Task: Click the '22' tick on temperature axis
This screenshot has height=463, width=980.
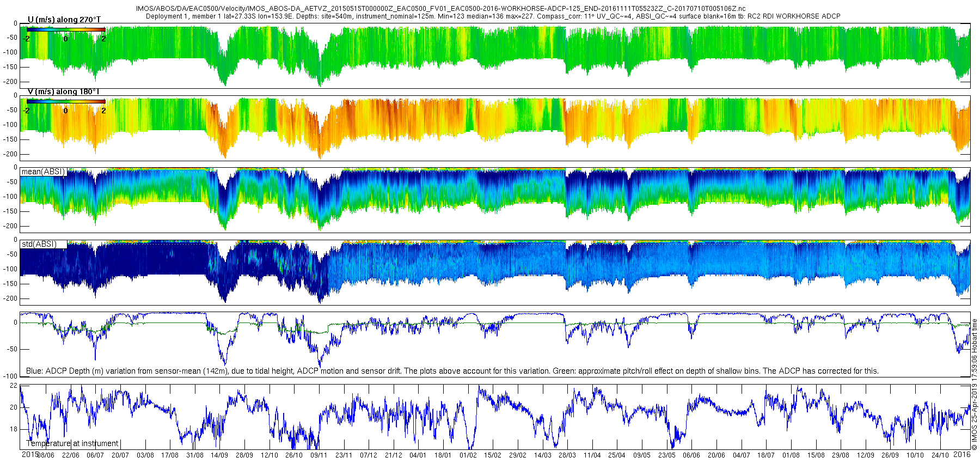Action: point(14,386)
